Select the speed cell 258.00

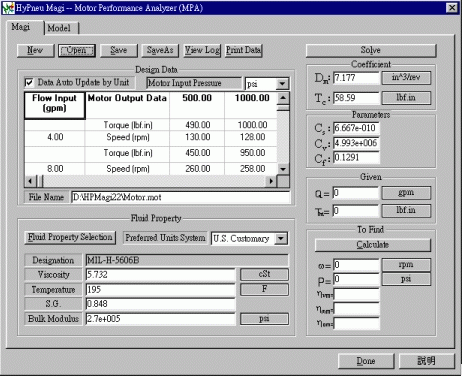251,169
